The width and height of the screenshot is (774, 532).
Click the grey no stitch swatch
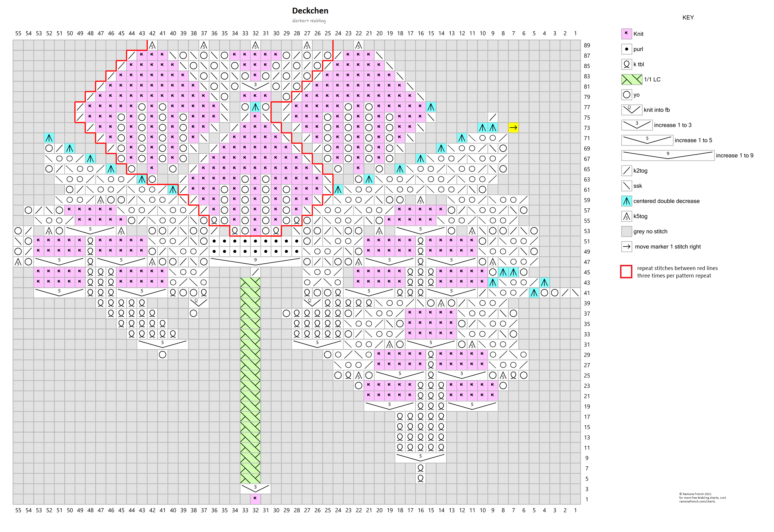pyautogui.click(x=626, y=231)
